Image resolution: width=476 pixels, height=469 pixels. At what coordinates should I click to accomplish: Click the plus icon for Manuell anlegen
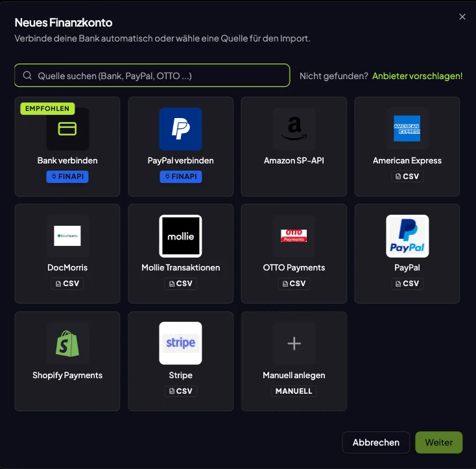(x=294, y=343)
